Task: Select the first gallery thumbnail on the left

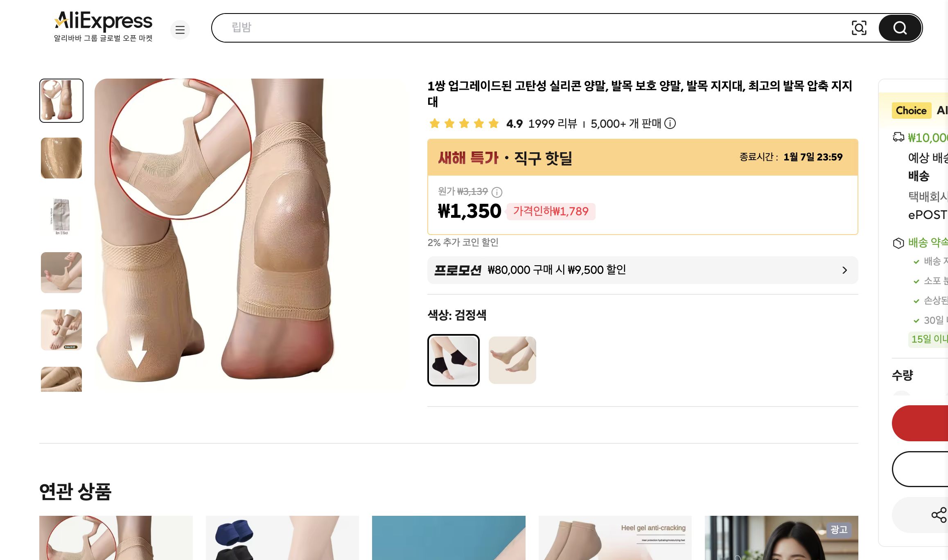Action: tap(61, 100)
